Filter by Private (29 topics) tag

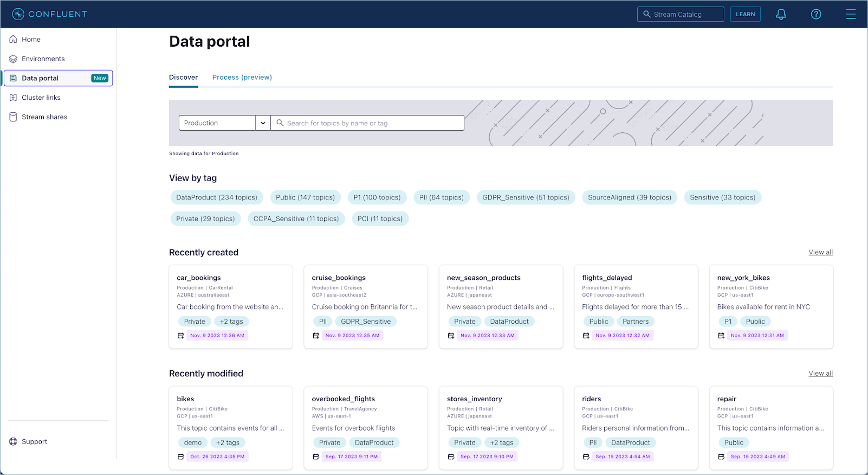[x=205, y=219]
